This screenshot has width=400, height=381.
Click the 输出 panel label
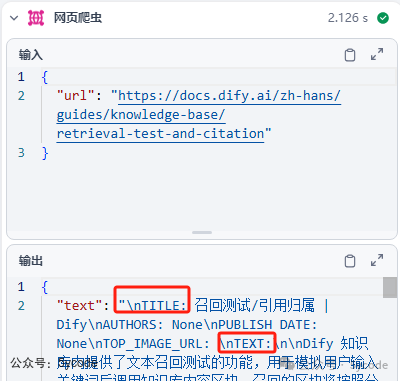click(31, 261)
